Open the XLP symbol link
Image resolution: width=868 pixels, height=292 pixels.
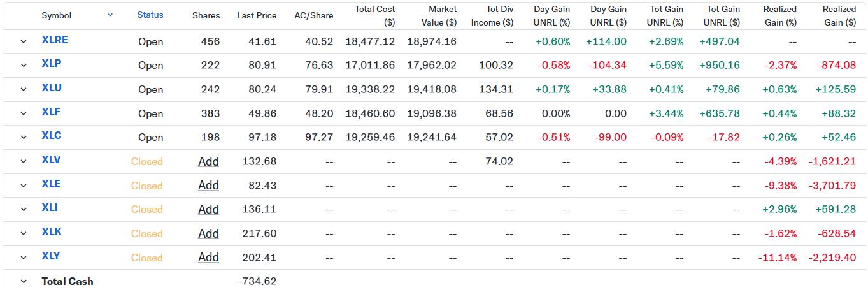point(51,64)
